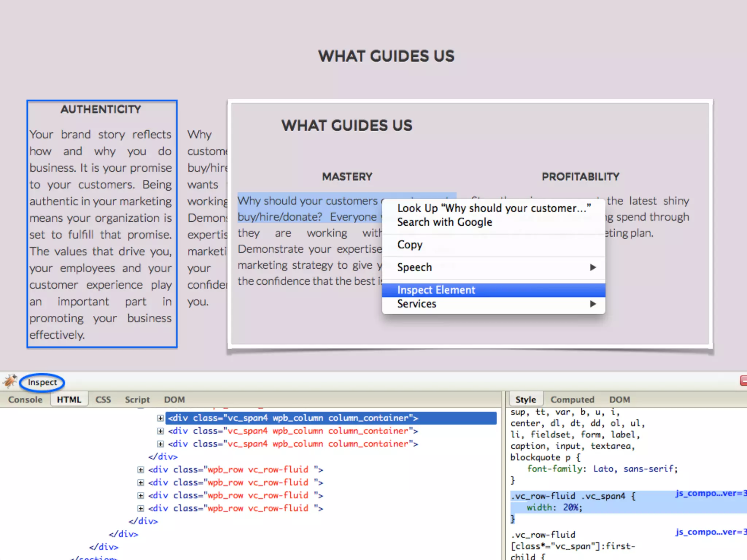Click the Inspect button in Firebug
This screenshot has height=560, width=747.
pos(42,382)
